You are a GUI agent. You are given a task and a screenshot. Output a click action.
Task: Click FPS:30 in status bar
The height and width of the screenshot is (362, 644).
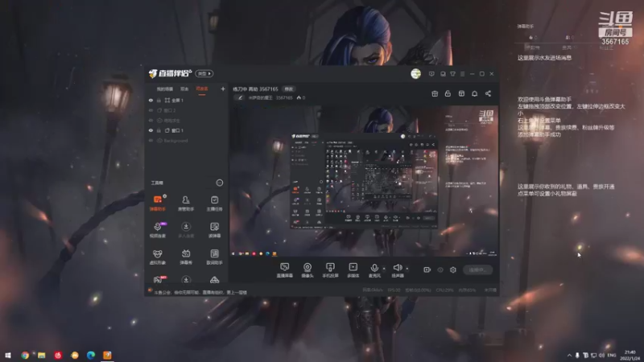[x=394, y=290]
